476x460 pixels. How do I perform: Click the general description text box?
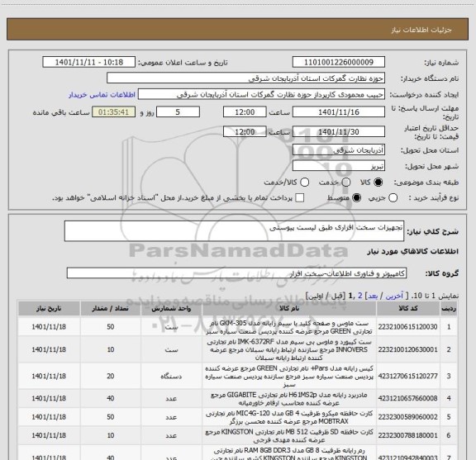click(234, 231)
